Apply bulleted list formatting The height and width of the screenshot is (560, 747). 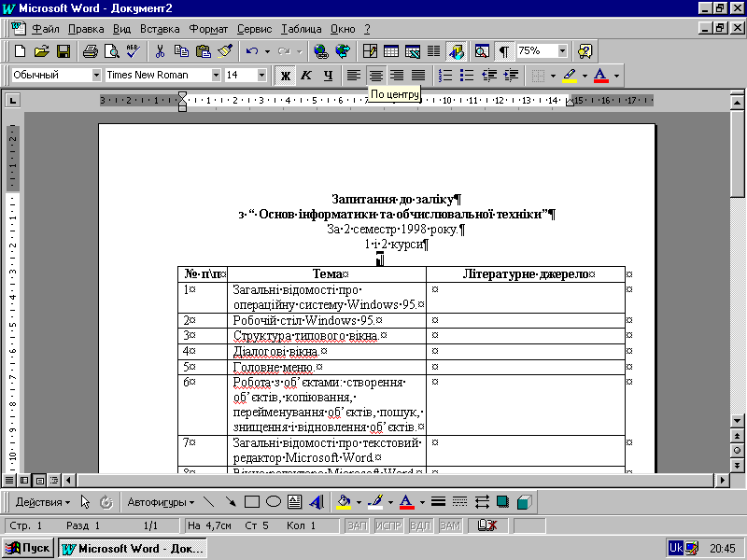[x=467, y=76]
